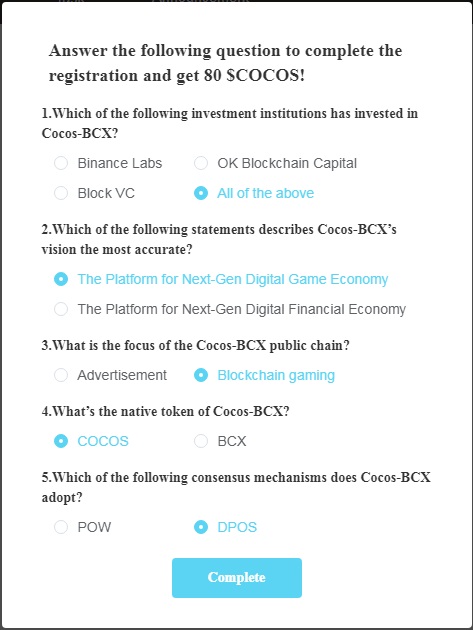
Task: Click the Complete button
Action: (237, 577)
